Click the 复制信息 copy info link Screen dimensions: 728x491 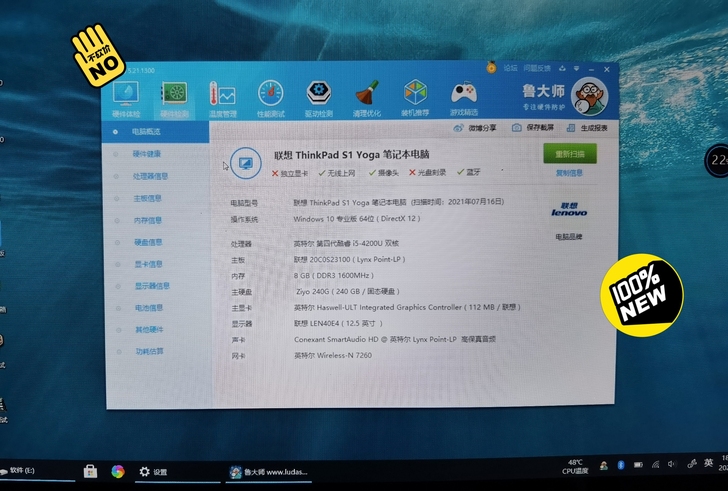(x=569, y=173)
